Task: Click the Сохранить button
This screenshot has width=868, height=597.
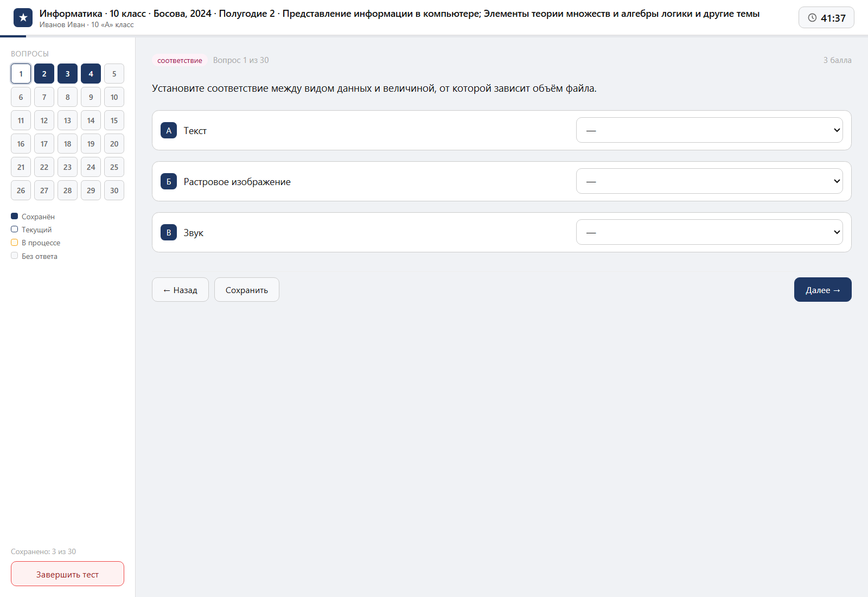Action: point(247,290)
